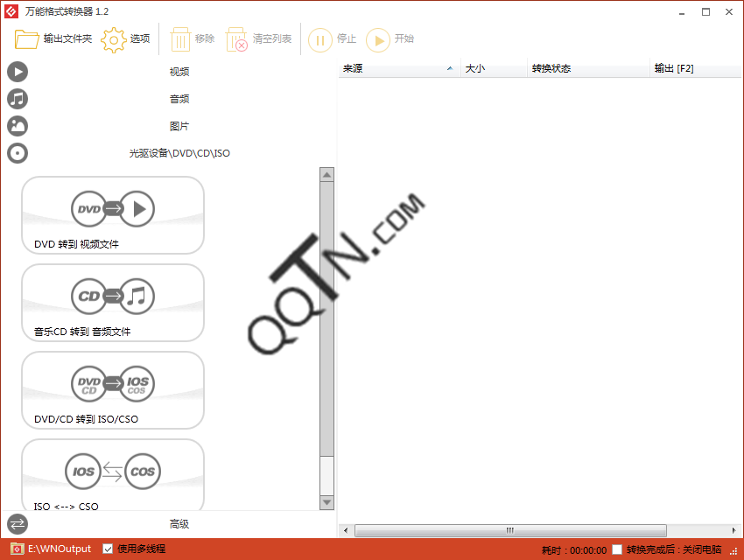Disable the use multi-threading checkbox
The height and width of the screenshot is (560, 744).
(108, 549)
